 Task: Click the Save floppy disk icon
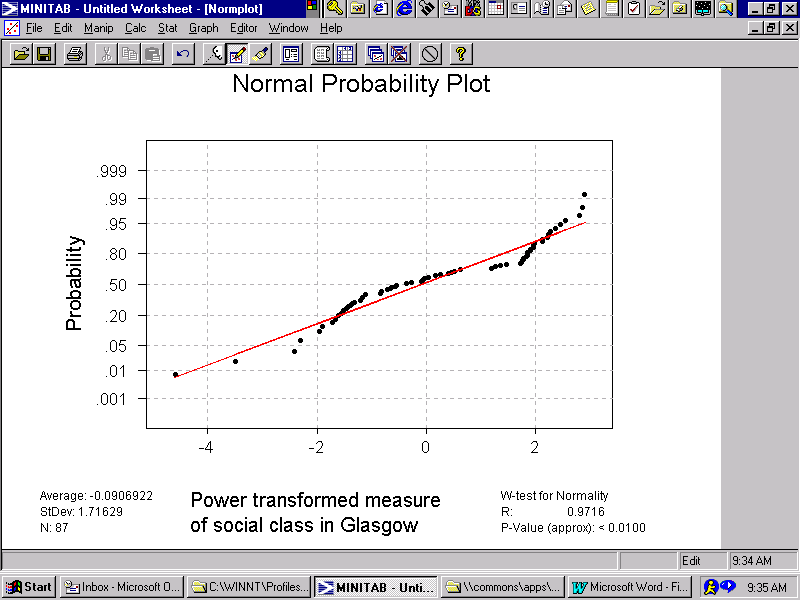click(44, 54)
